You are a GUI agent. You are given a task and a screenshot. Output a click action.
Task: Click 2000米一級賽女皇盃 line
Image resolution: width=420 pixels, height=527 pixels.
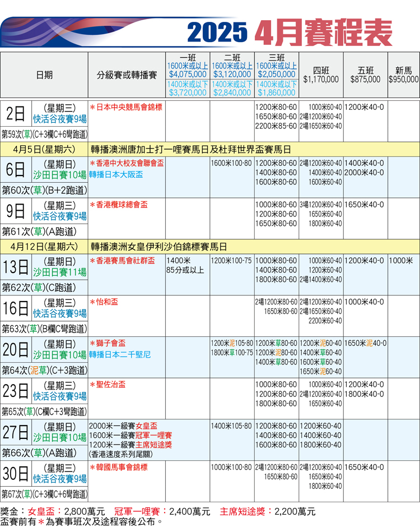[x=123, y=426]
